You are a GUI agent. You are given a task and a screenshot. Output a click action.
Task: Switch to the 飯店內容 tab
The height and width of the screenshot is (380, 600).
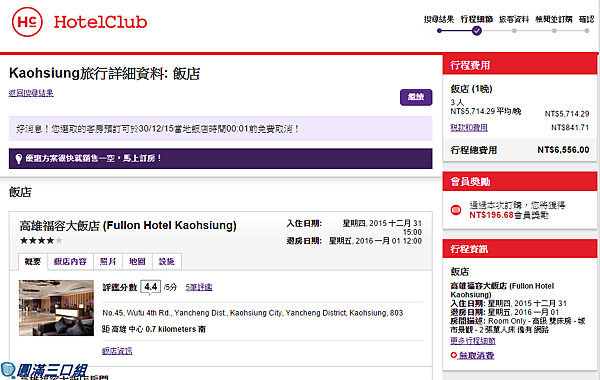70,262
